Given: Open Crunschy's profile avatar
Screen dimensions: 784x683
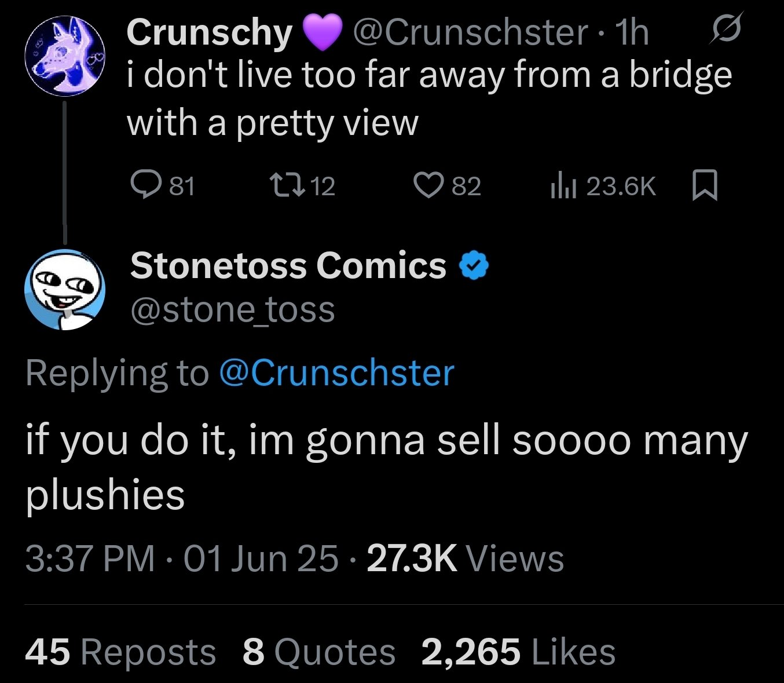Looking at the screenshot, I should coord(64,56).
